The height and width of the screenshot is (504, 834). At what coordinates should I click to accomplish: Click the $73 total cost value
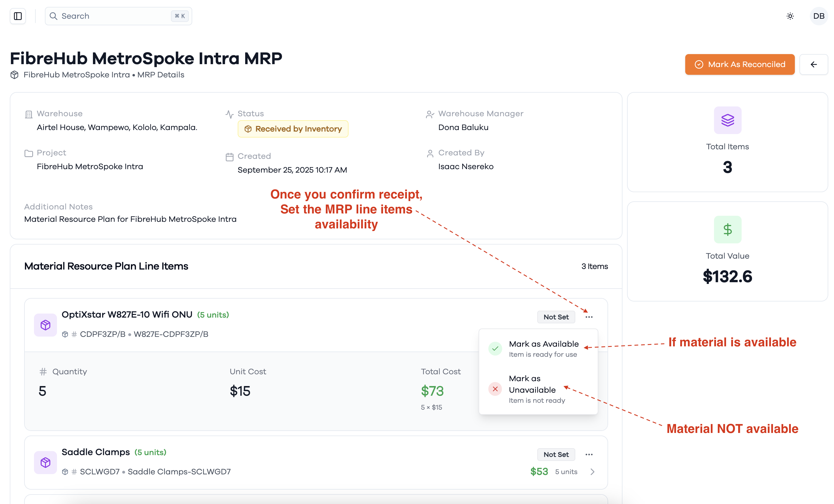point(432,391)
